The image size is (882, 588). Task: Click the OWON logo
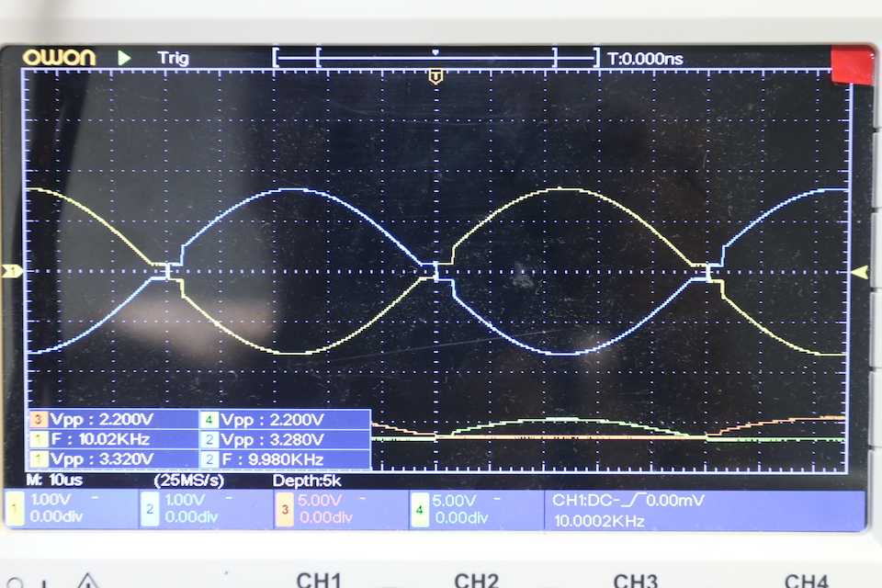59,57
